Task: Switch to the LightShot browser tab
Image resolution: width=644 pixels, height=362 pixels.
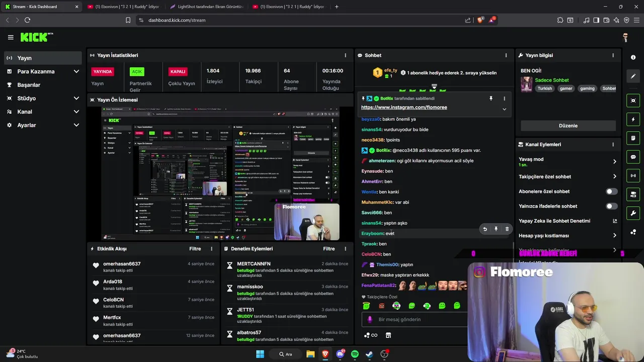Action: tap(206, 7)
